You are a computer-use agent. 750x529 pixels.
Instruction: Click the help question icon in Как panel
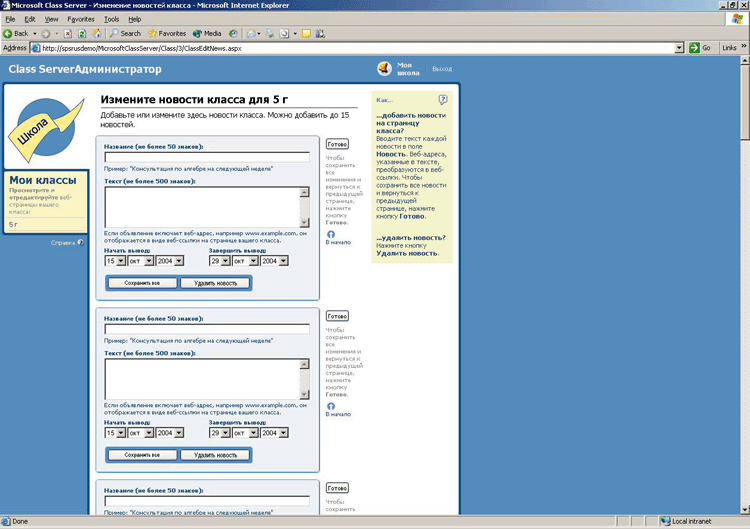[x=443, y=99]
